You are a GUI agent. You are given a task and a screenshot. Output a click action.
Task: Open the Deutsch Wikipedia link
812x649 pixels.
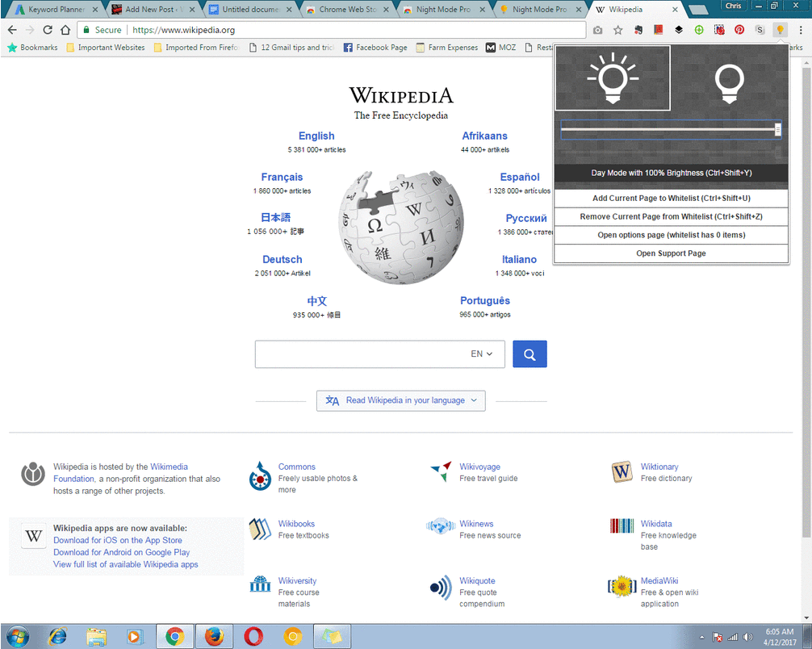[283, 259]
